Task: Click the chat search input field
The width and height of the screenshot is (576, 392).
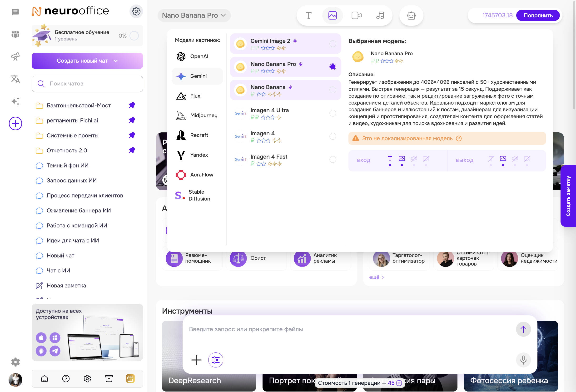Action: pos(87,84)
